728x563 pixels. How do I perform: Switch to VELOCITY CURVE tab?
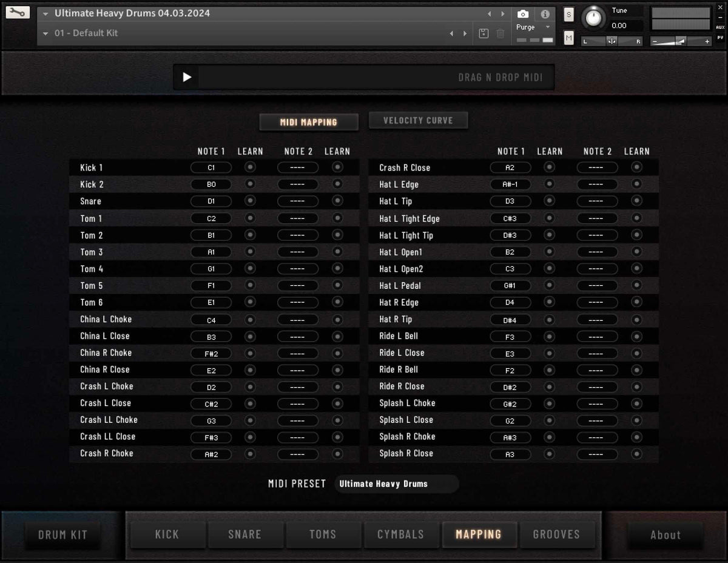(418, 120)
